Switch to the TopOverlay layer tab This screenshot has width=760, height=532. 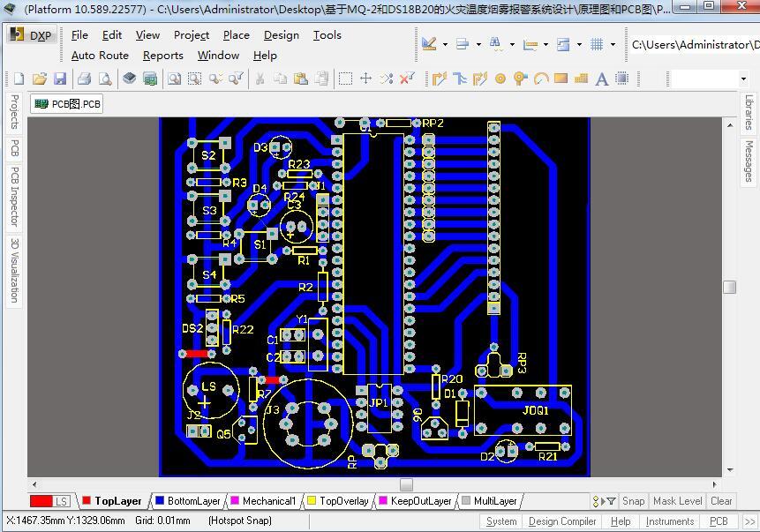click(x=338, y=501)
